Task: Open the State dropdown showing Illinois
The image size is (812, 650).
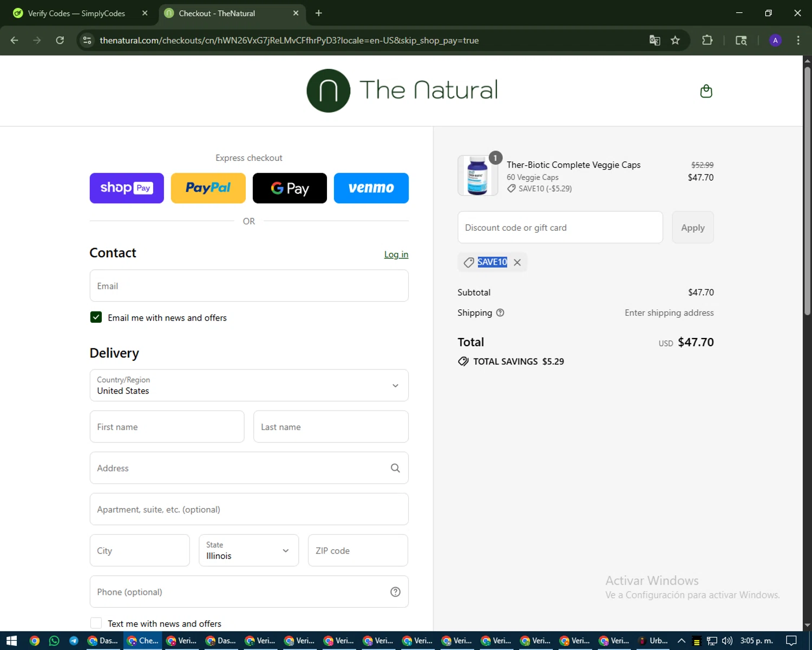Action: (249, 550)
